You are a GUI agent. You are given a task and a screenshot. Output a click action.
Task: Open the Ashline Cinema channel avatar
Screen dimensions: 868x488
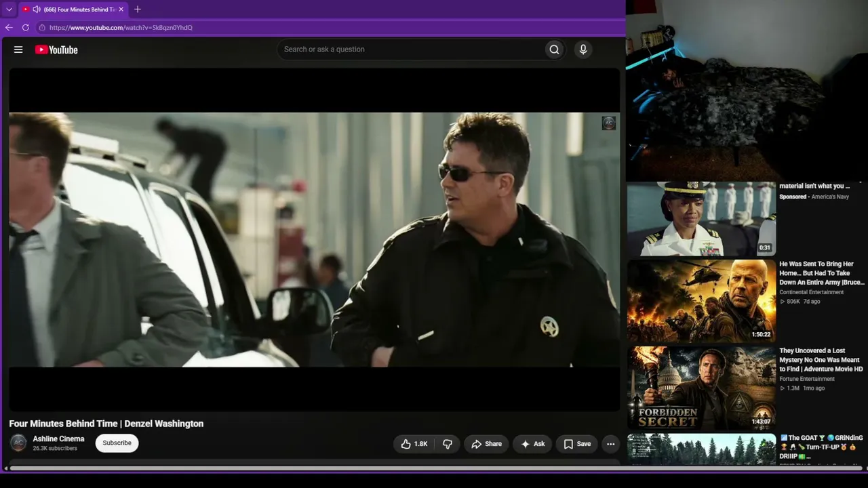click(x=18, y=443)
